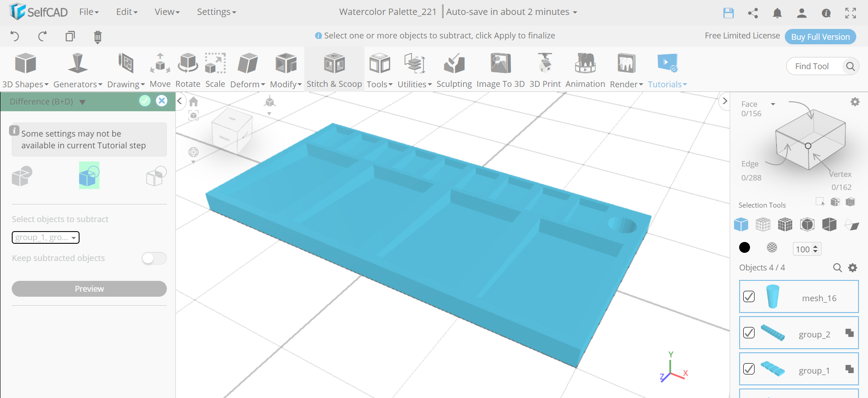Open the Stitch & Scoop tool
The height and width of the screenshot is (398, 868).
pos(334,70)
